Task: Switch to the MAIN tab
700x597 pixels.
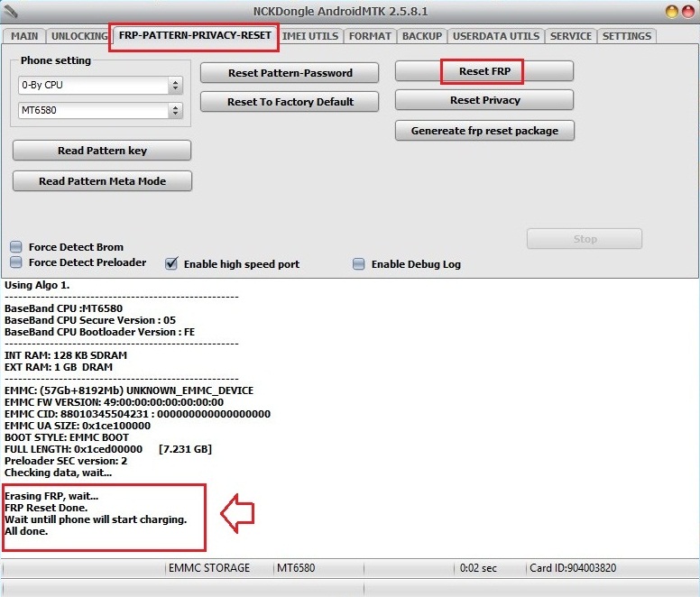Action: pos(24,36)
